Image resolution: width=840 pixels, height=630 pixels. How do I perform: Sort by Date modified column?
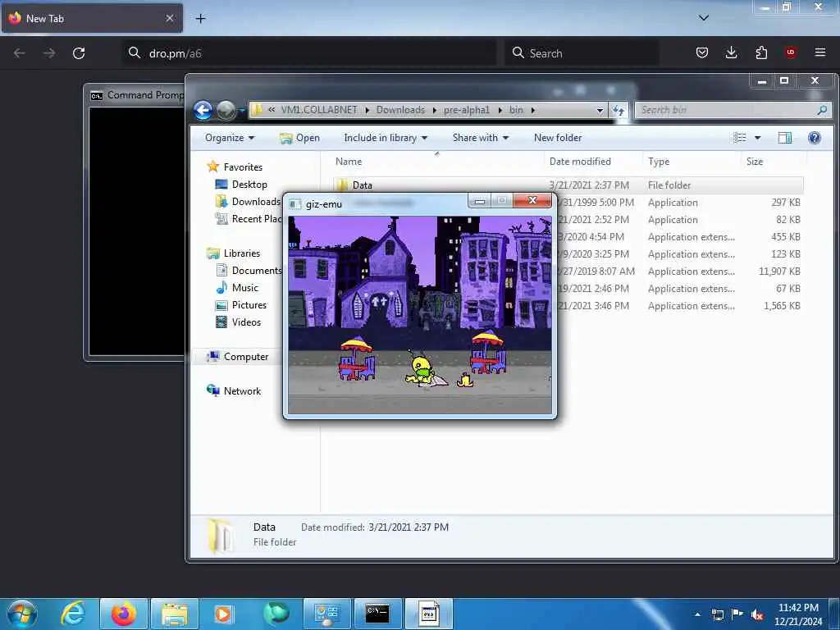(592, 162)
